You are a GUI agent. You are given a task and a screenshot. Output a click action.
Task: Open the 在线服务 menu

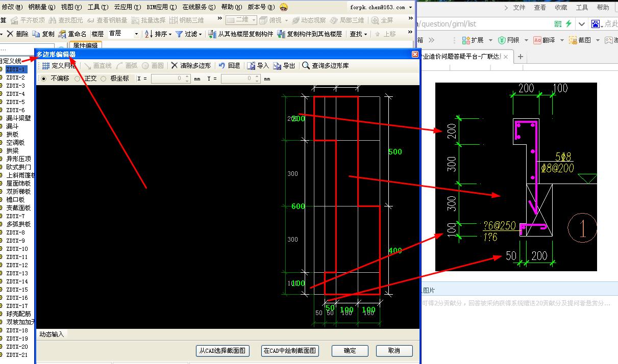pyautogui.click(x=199, y=7)
